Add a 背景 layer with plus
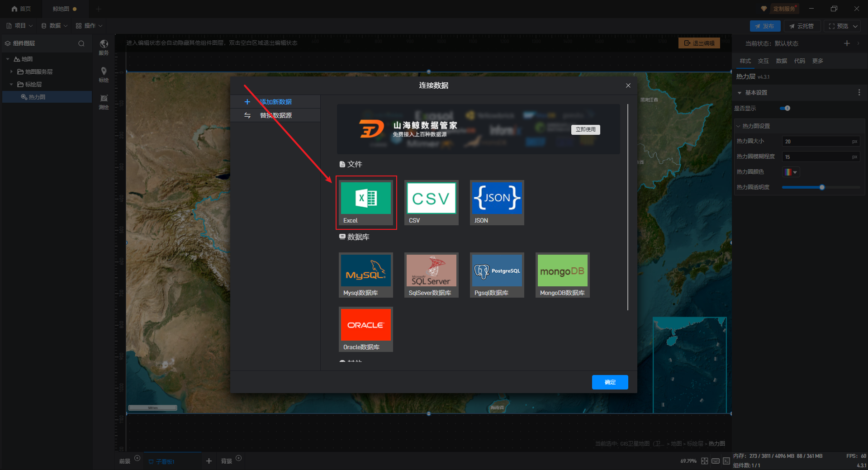Viewport: 868px width, 470px height. pos(239,458)
